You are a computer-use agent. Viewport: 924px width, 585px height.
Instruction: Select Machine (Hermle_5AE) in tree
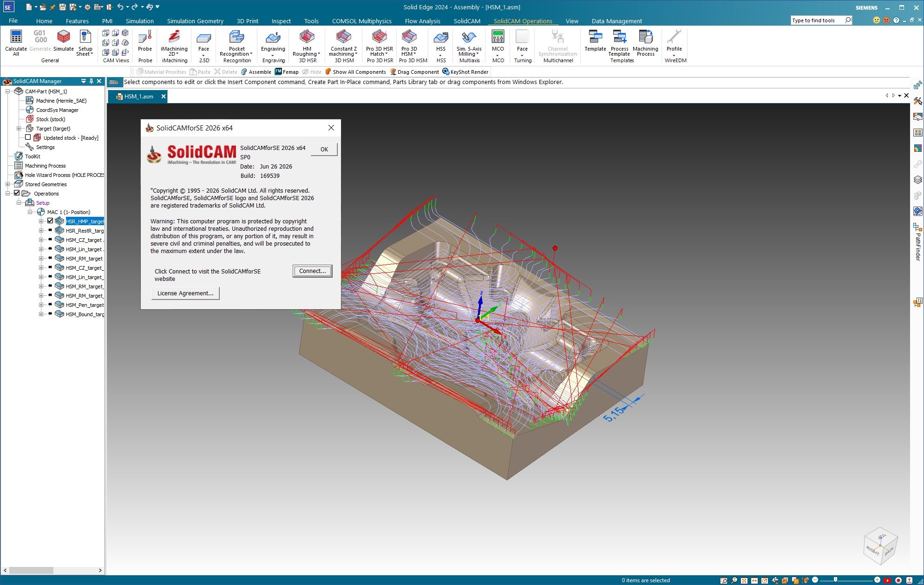(61, 101)
